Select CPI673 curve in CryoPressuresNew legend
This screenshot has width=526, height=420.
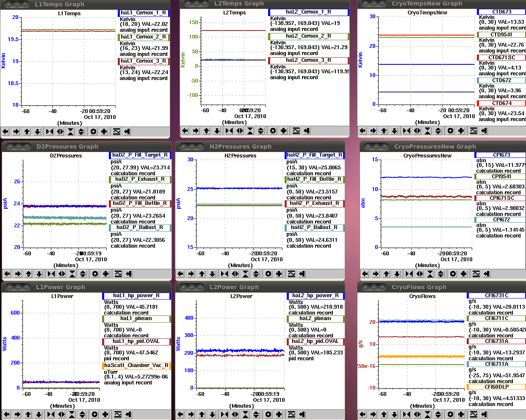point(500,155)
